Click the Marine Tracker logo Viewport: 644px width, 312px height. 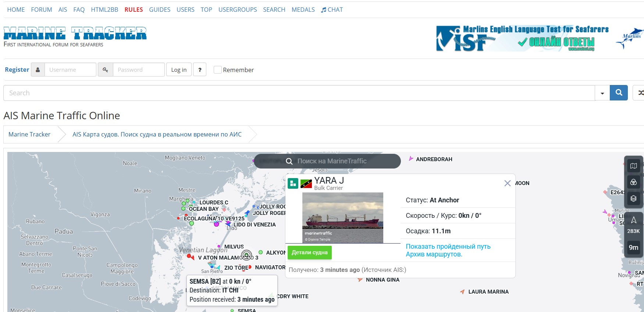[x=75, y=33]
